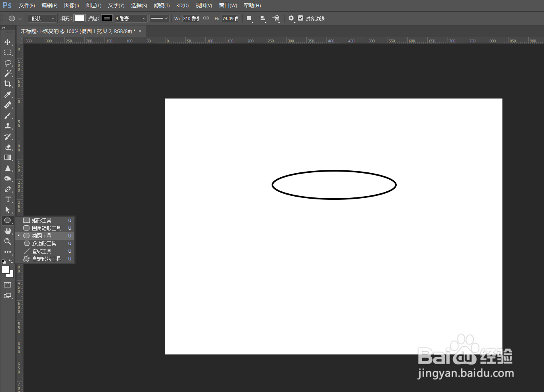
Task: Open the foreground color picker
Action: click(5, 270)
